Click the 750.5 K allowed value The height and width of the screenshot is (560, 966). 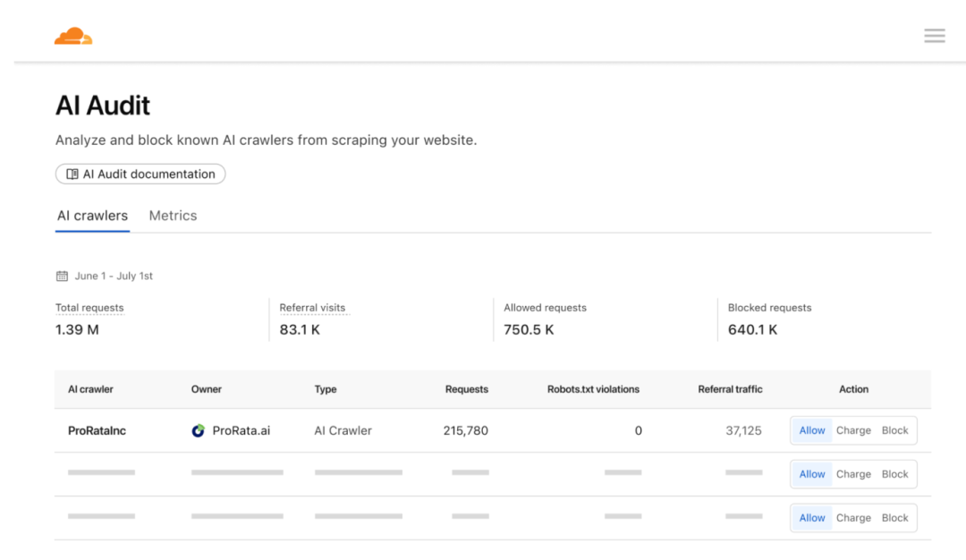coord(529,329)
